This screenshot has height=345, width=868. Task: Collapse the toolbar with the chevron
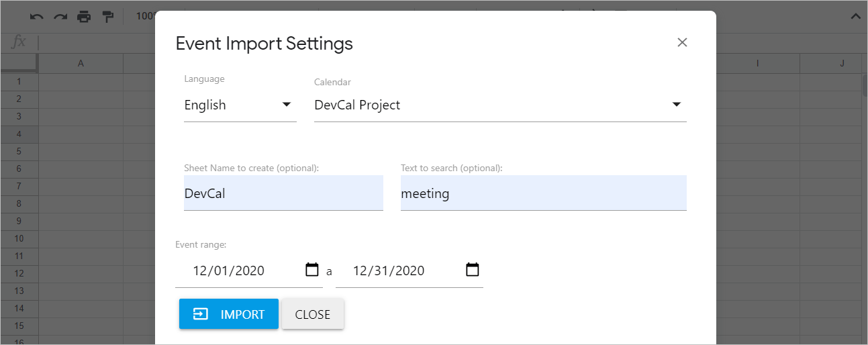coord(855,17)
